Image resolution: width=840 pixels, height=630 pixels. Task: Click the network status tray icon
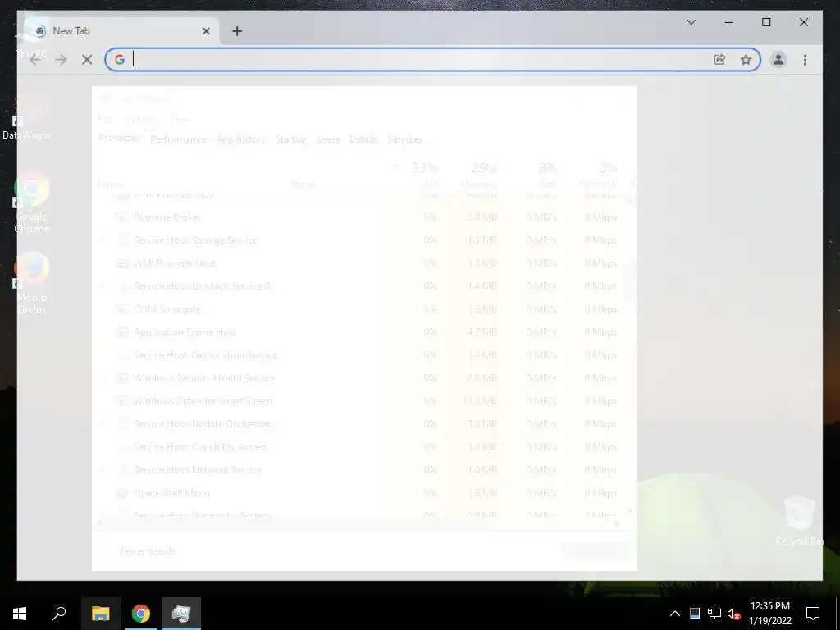[x=714, y=614]
